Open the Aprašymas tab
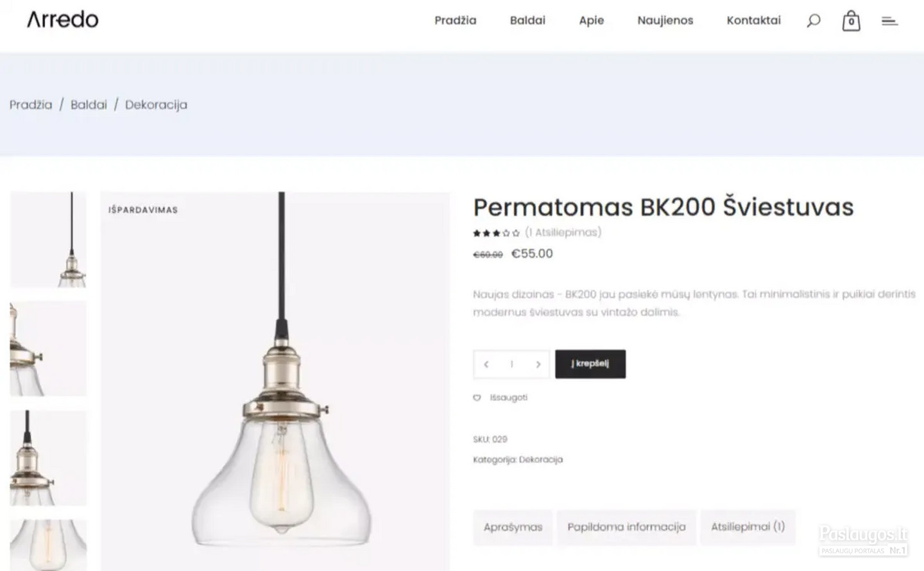This screenshot has height=571, width=924. [513, 527]
